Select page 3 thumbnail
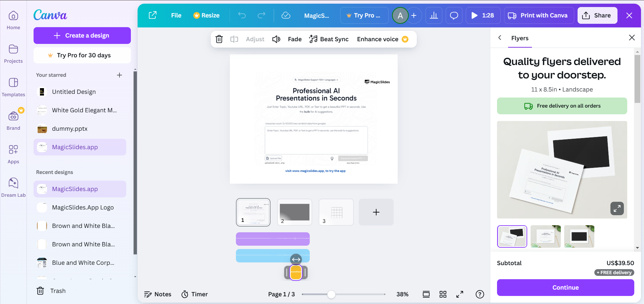The width and height of the screenshot is (644, 304). click(336, 212)
